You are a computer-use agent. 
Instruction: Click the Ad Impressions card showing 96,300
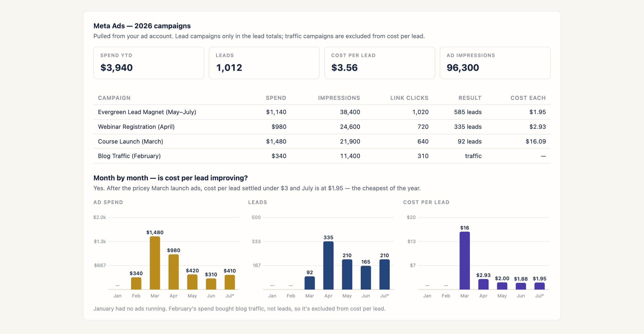coord(495,63)
